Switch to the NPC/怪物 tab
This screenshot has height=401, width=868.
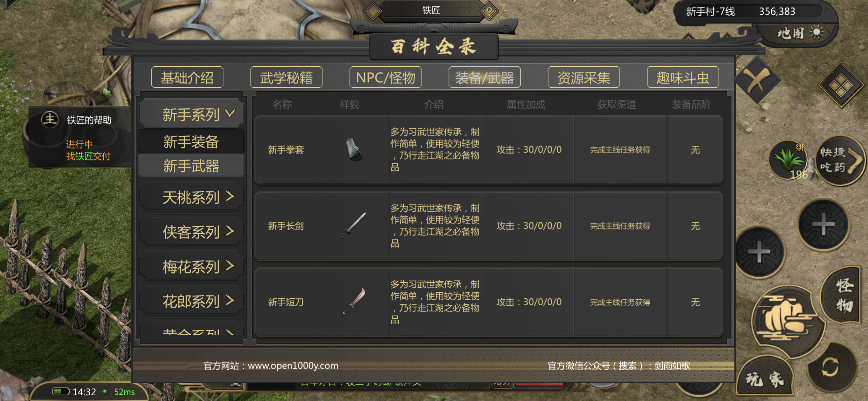coord(385,77)
